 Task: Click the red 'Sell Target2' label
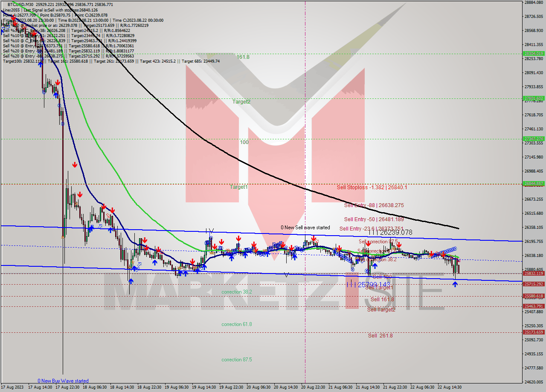381,310
